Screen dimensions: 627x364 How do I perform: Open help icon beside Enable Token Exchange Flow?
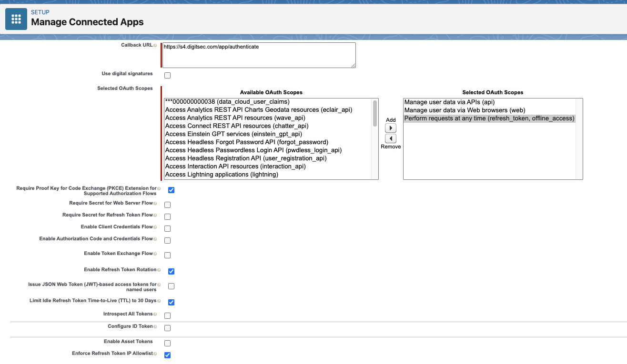pyautogui.click(x=155, y=254)
